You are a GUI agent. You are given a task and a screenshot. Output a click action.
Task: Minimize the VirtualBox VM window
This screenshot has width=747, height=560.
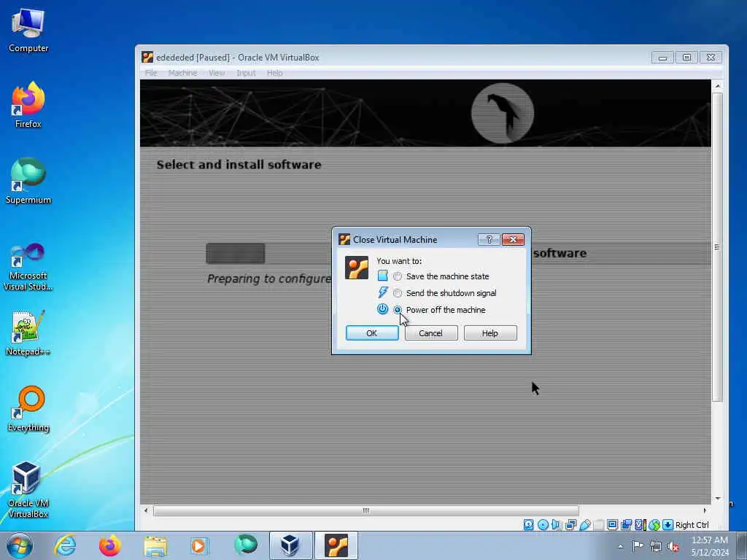662,58
